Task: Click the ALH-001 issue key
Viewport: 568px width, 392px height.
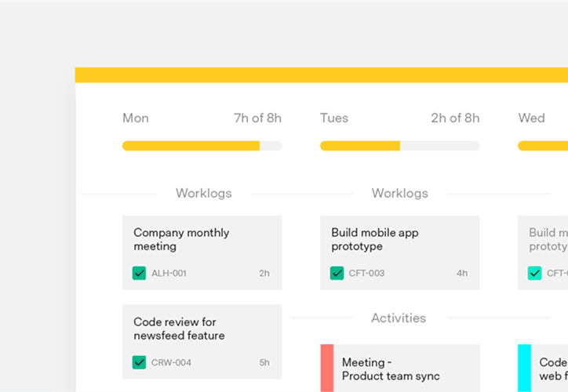Action: coord(169,274)
